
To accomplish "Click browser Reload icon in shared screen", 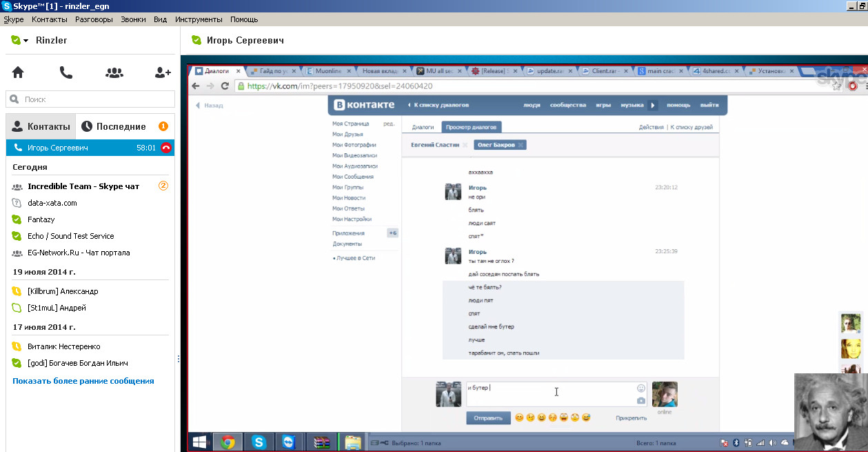I will 225,86.
